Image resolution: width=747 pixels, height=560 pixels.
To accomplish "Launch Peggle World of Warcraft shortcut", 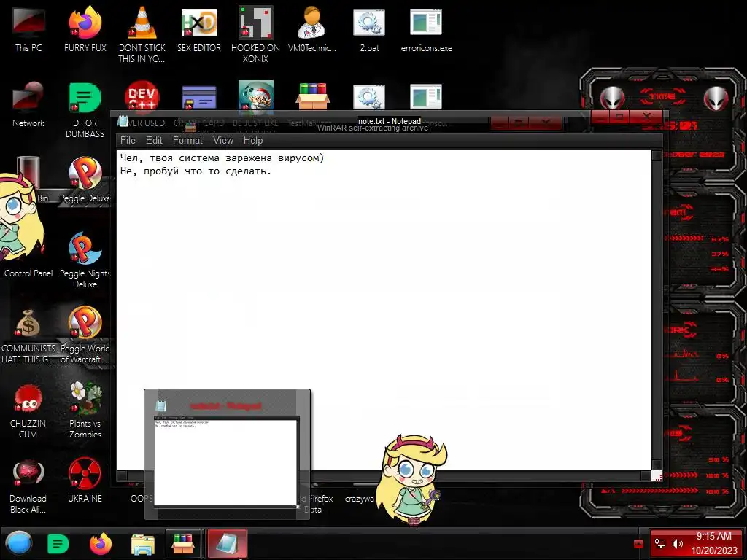I will 85,335.
